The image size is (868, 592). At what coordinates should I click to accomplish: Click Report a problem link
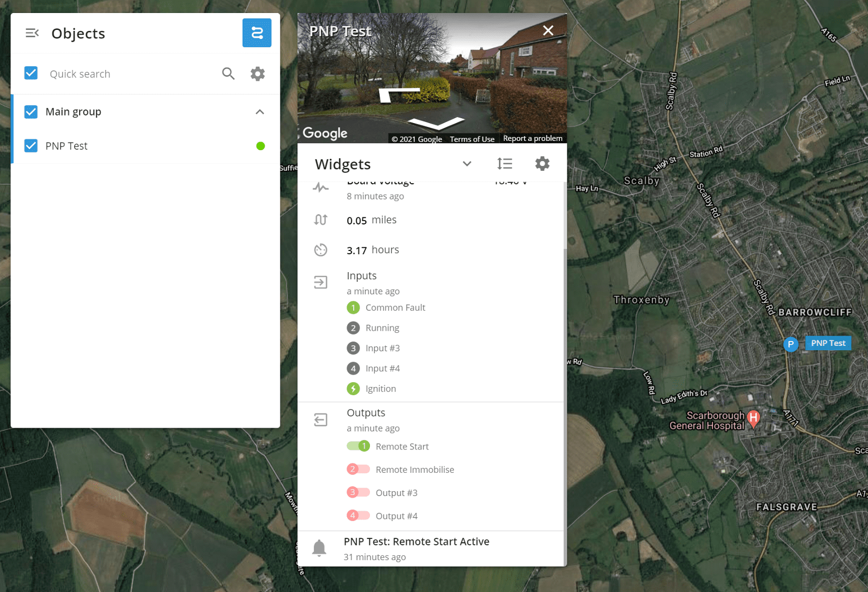click(533, 138)
